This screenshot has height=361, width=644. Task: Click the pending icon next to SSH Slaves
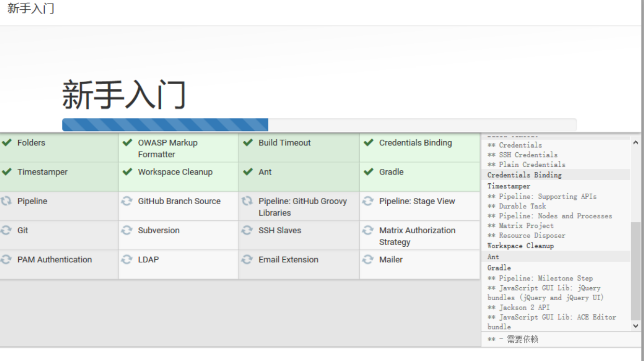click(247, 230)
